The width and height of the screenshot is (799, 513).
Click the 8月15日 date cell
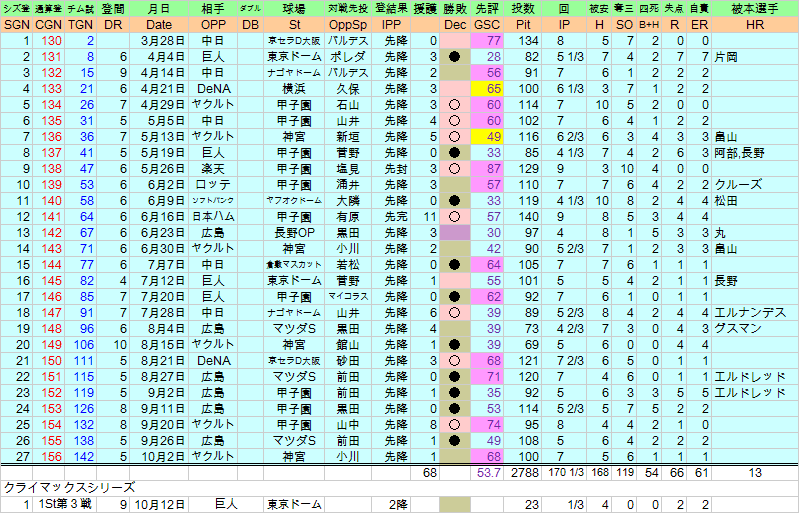(x=158, y=344)
